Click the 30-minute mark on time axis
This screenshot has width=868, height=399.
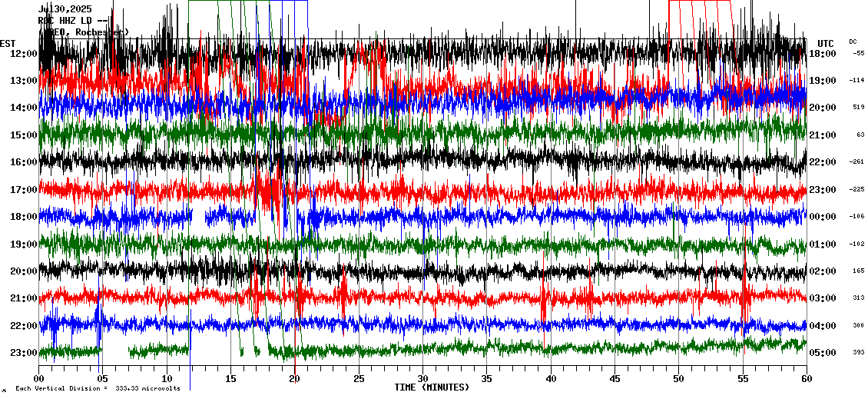422,378
